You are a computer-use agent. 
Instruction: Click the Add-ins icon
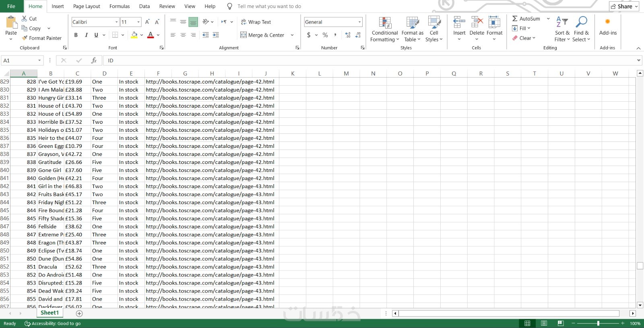tap(608, 22)
